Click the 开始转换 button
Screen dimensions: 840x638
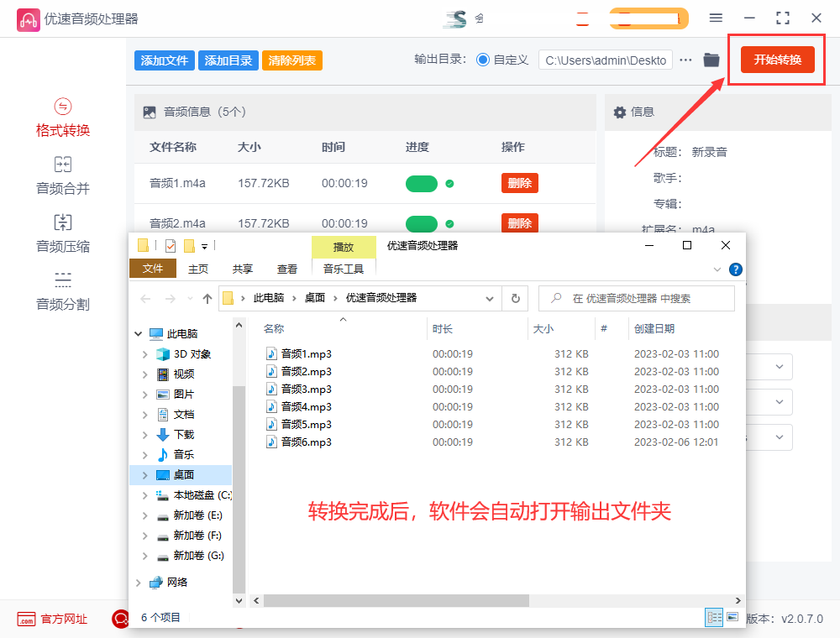click(x=776, y=60)
